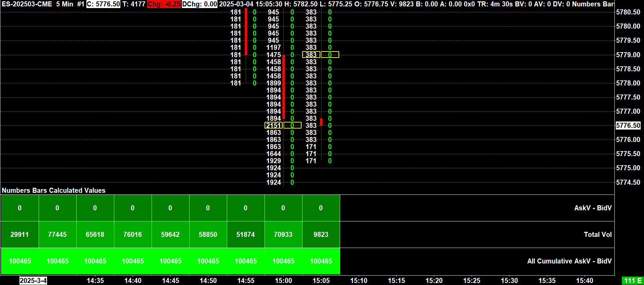Select the 14:55 time axis label
Viewport: 644px width, 285px height.
pyautogui.click(x=246, y=281)
